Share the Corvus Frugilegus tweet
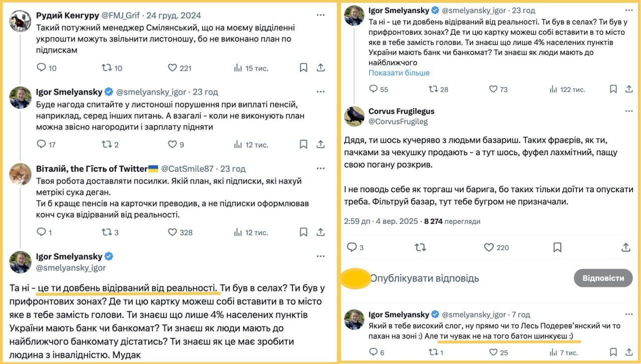The width and height of the screenshot is (641, 364). [625, 247]
